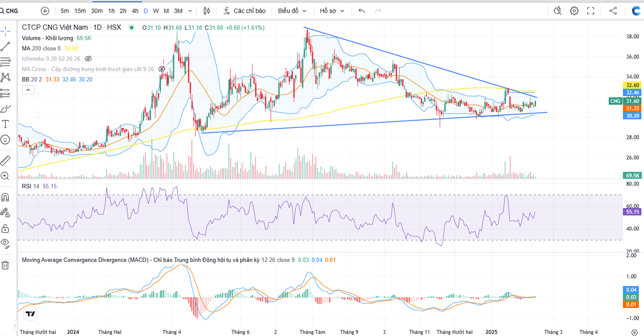The height and width of the screenshot is (336, 644).
Task: Click the blue 30.20 price label
Action: point(632,116)
